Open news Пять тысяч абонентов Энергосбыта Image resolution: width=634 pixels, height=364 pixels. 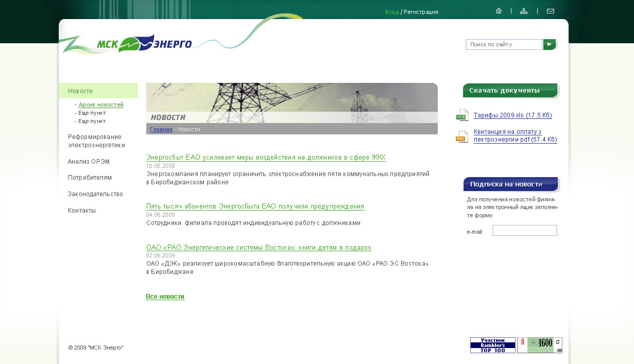[255, 206]
